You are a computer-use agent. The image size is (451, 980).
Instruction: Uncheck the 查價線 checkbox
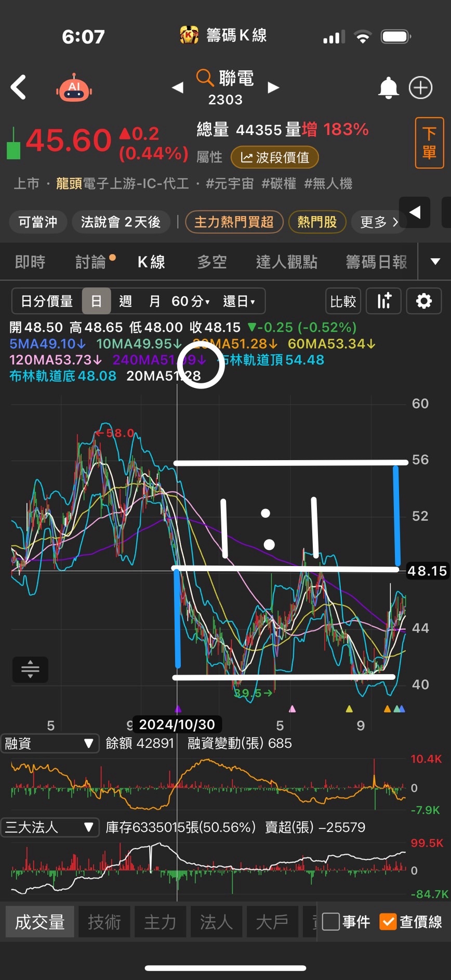pyautogui.click(x=388, y=921)
